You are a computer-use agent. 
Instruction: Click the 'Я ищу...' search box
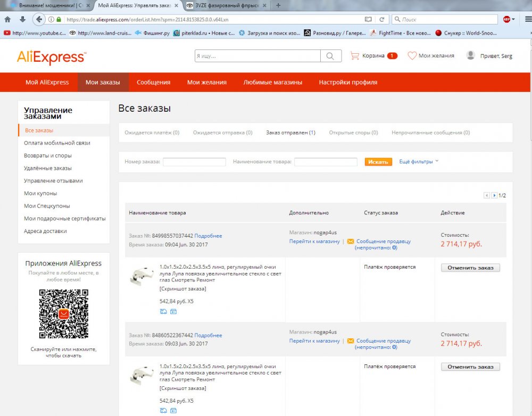pos(257,56)
